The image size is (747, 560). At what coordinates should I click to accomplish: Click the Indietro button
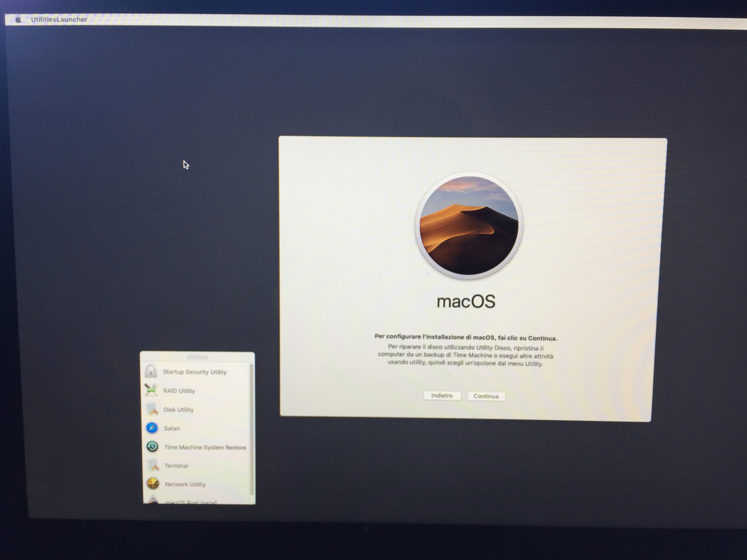tap(442, 395)
